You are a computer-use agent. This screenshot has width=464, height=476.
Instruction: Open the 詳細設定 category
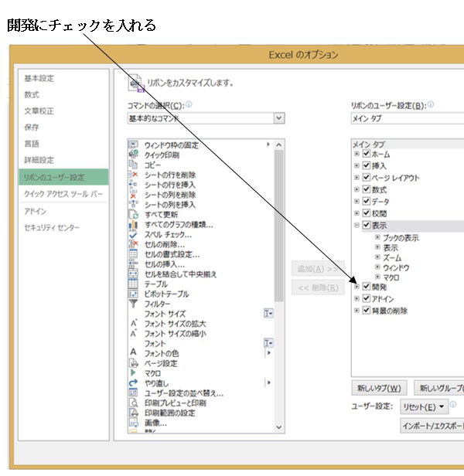[x=39, y=160]
